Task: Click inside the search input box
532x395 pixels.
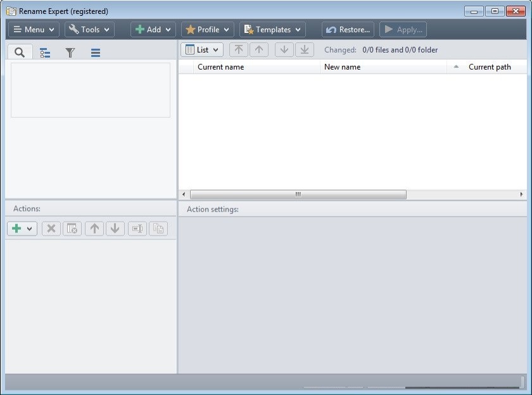Action: (x=91, y=90)
